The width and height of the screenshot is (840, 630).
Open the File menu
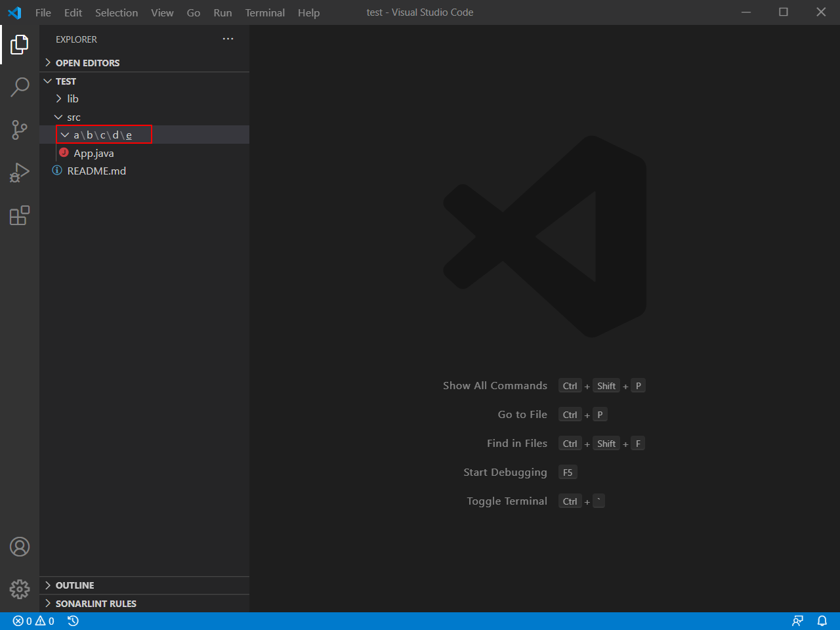point(43,12)
